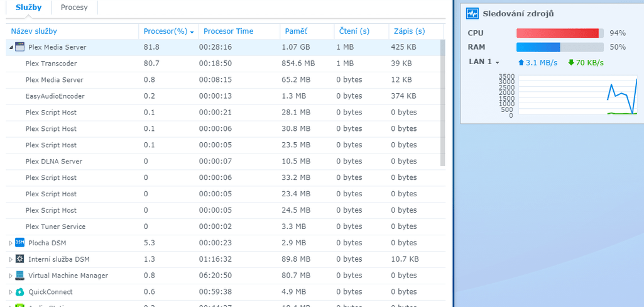644x307 pixels.
Task: Click the upload speed 3.1 MB/s
Action: (x=538, y=62)
